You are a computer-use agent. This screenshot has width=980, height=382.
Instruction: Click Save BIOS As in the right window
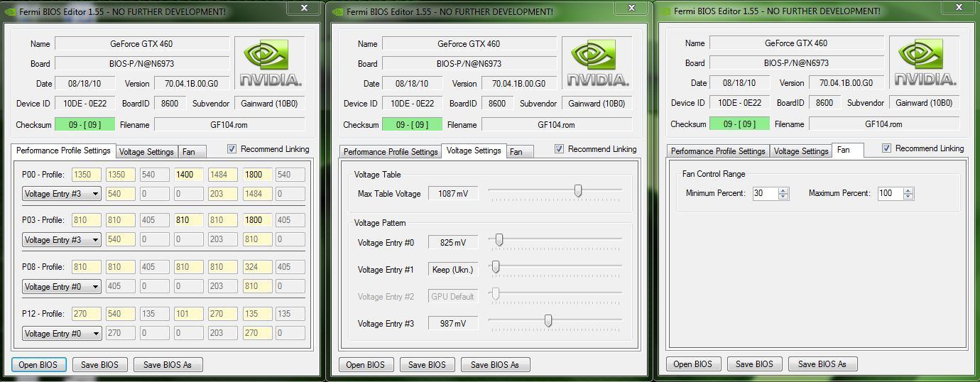[822, 364]
